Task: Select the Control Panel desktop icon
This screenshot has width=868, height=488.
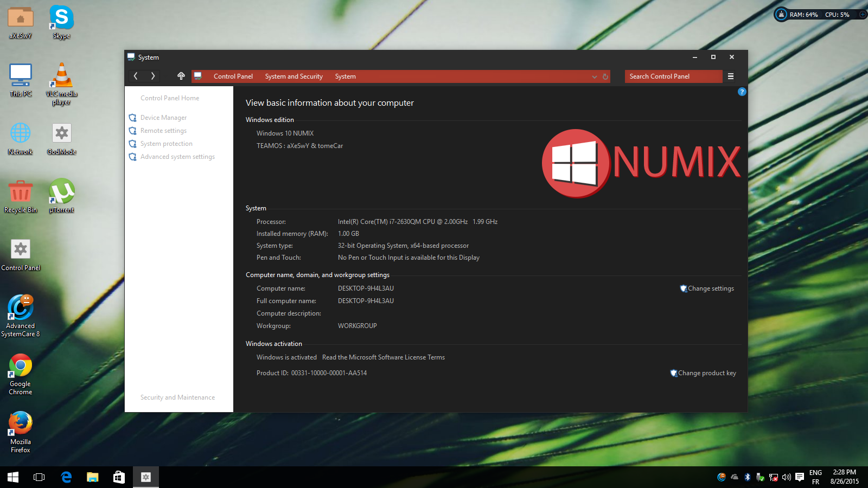Action: (21, 255)
